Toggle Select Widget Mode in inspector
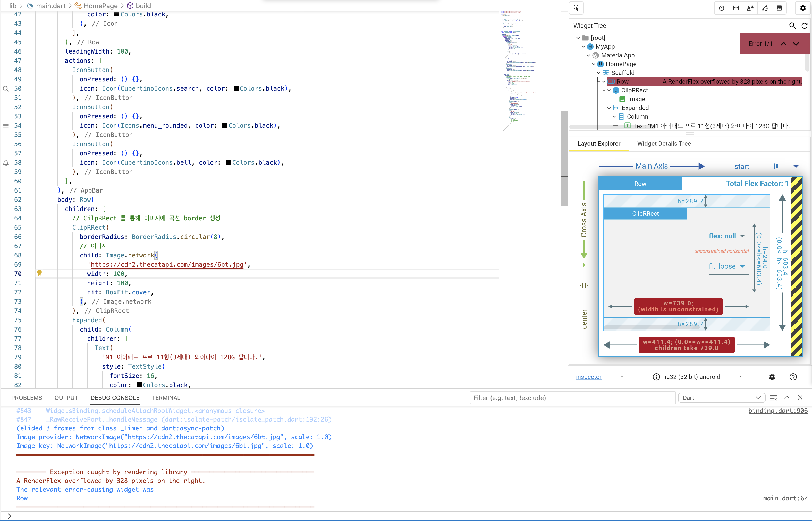 point(576,8)
